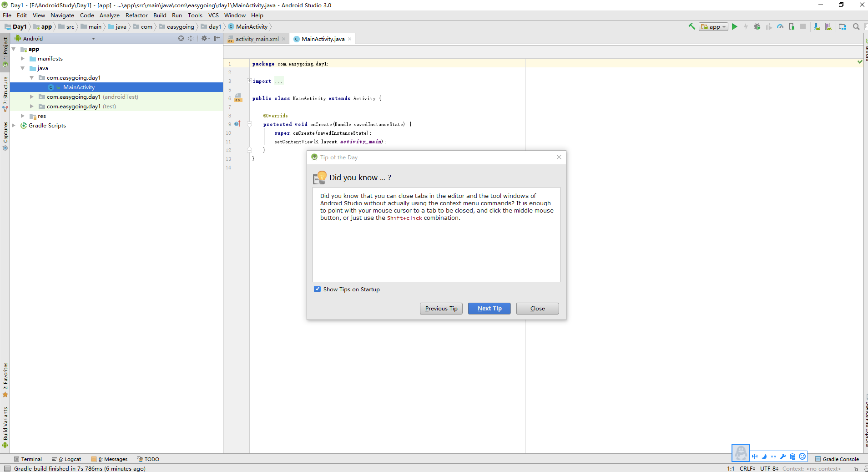Click override gutter icon on line 9
This screenshot has width=868, height=472.
pyautogui.click(x=237, y=124)
